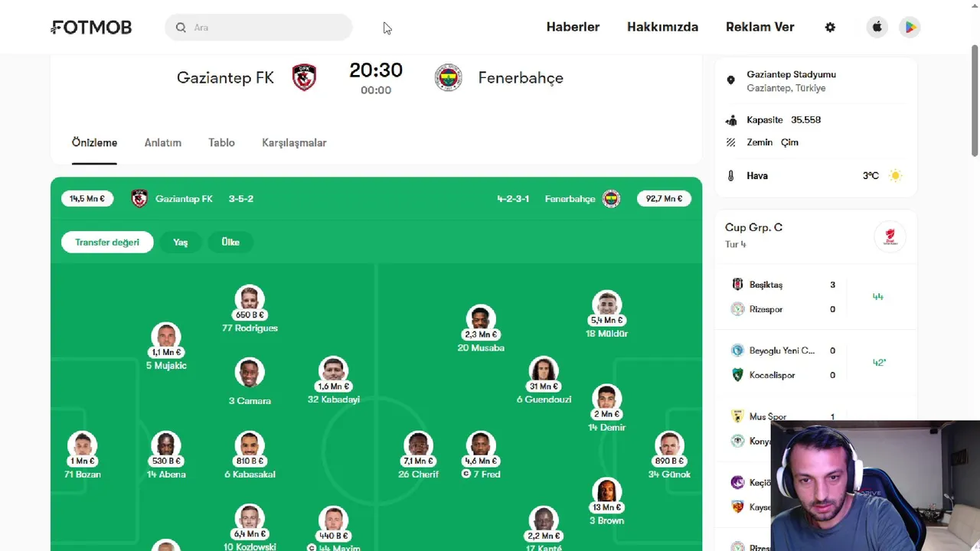Click the Turkish Cup logo beside Cup Grp. C
Image resolution: width=980 pixels, height=551 pixels.
click(890, 236)
